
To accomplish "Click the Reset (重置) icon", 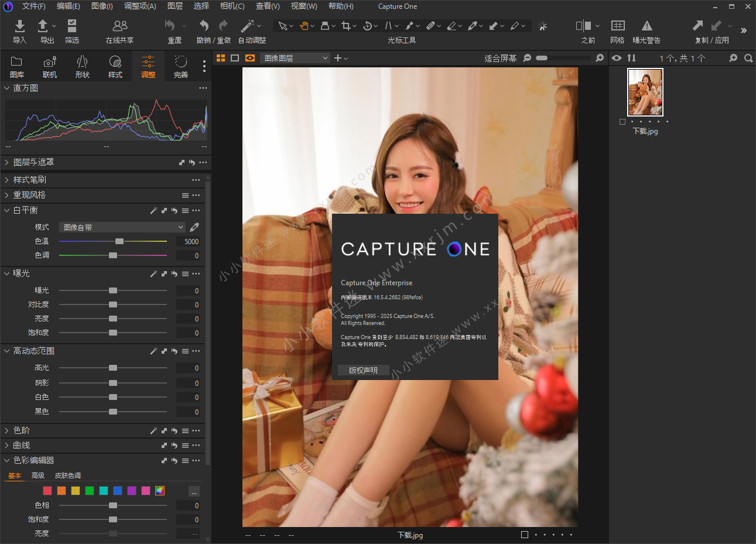I will [x=170, y=26].
